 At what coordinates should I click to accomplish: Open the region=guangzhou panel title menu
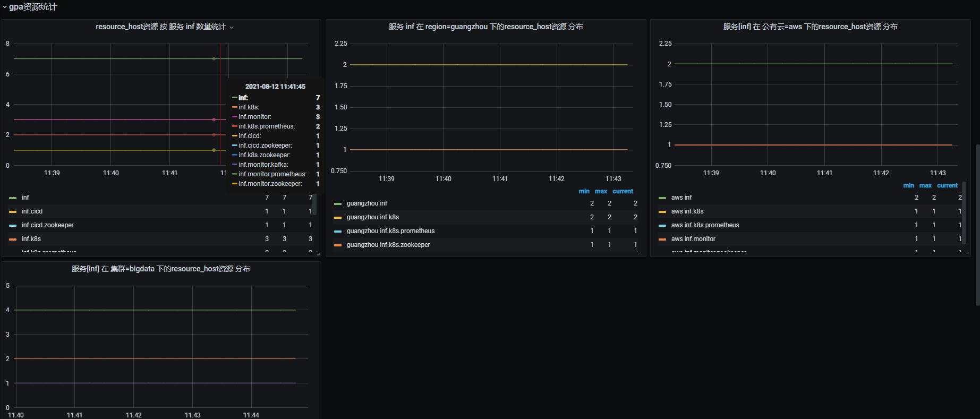coord(485,27)
